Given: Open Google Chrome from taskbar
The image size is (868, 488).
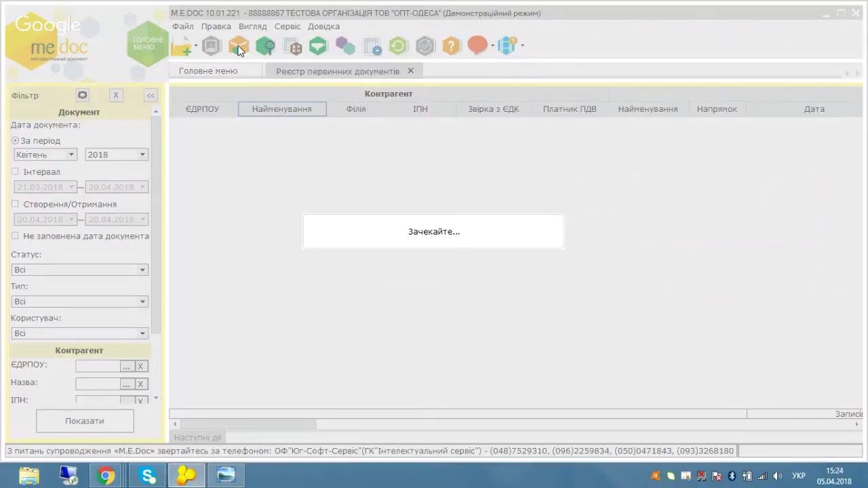Looking at the screenshot, I should (x=105, y=475).
